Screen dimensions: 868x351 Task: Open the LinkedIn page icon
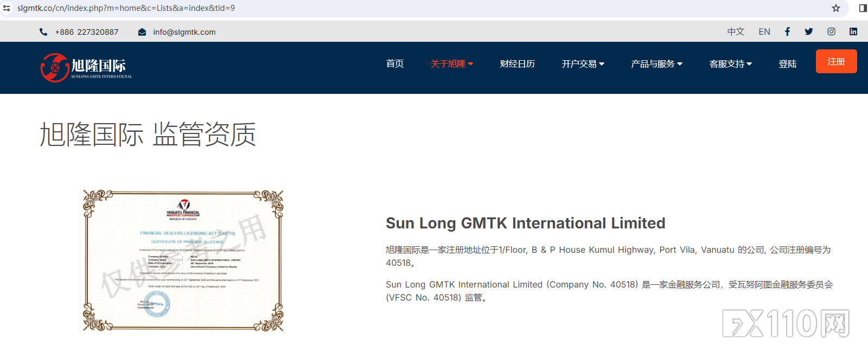pyautogui.click(x=853, y=31)
